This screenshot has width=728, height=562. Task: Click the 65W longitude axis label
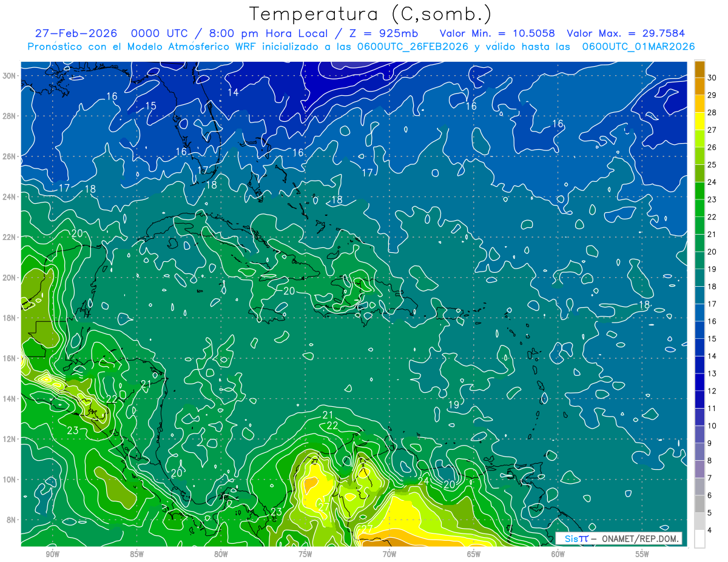474,554
